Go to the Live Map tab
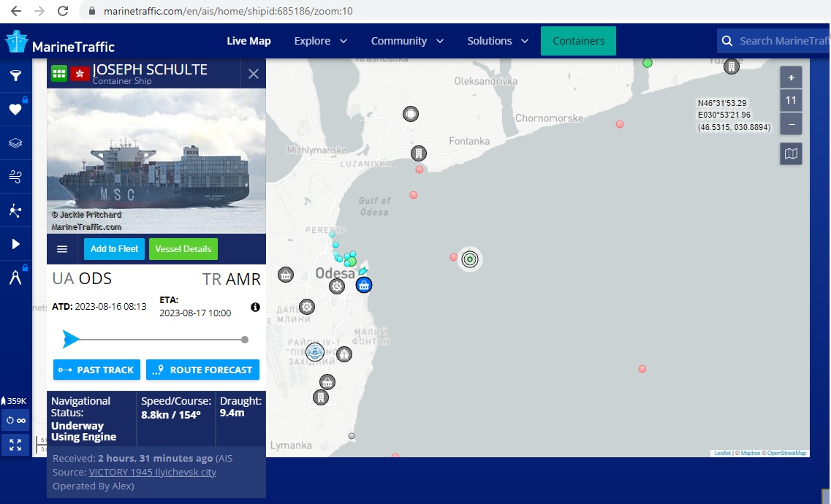 click(248, 41)
